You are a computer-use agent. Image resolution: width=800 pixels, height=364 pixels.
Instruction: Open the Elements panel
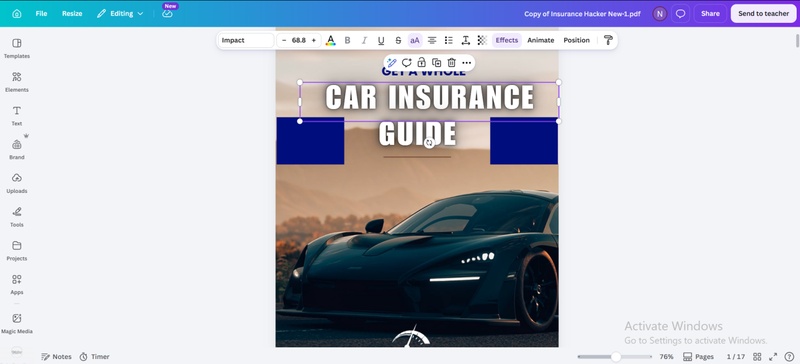click(x=17, y=82)
